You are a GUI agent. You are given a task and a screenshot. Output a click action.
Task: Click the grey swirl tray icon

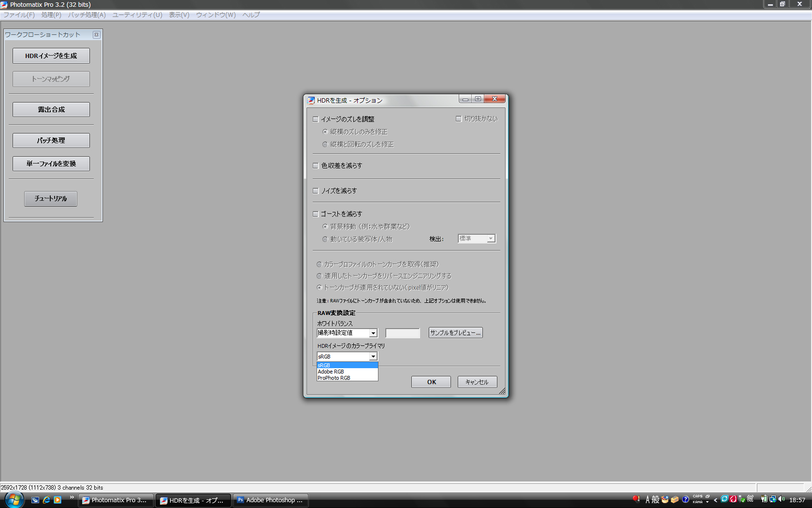750,499
